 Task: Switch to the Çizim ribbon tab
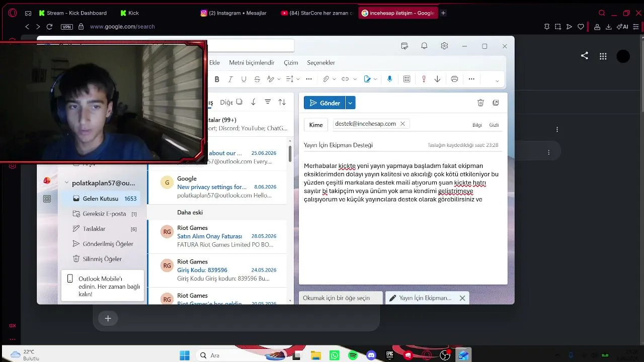point(291,63)
